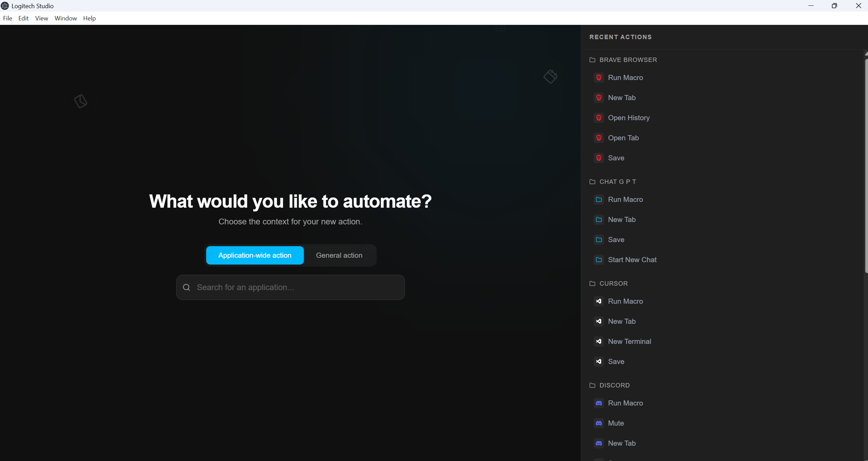Viewport: 868px width, 461px height.
Task: Open the Window menu
Action: click(65, 18)
